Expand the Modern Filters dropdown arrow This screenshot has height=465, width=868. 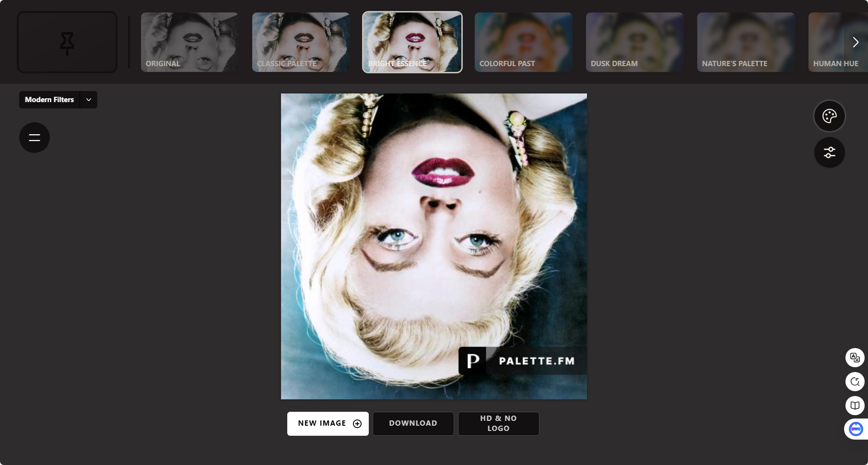pyautogui.click(x=89, y=100)
